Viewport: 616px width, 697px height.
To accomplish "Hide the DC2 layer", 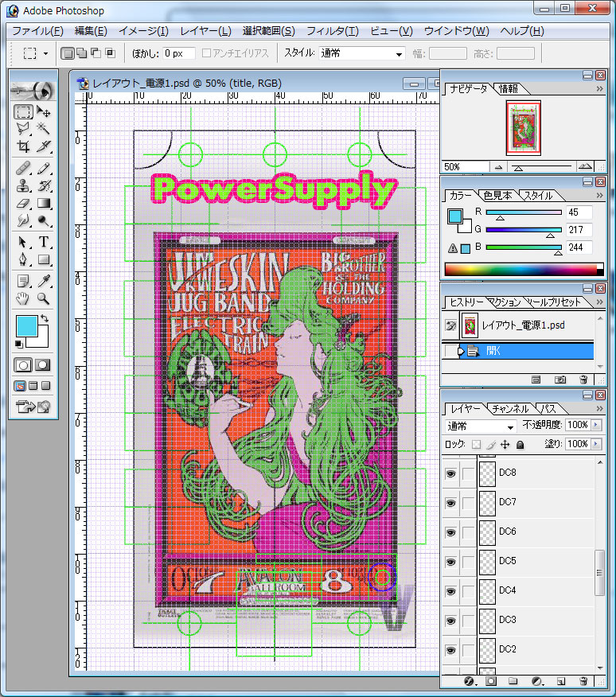I will click(450, 650).
